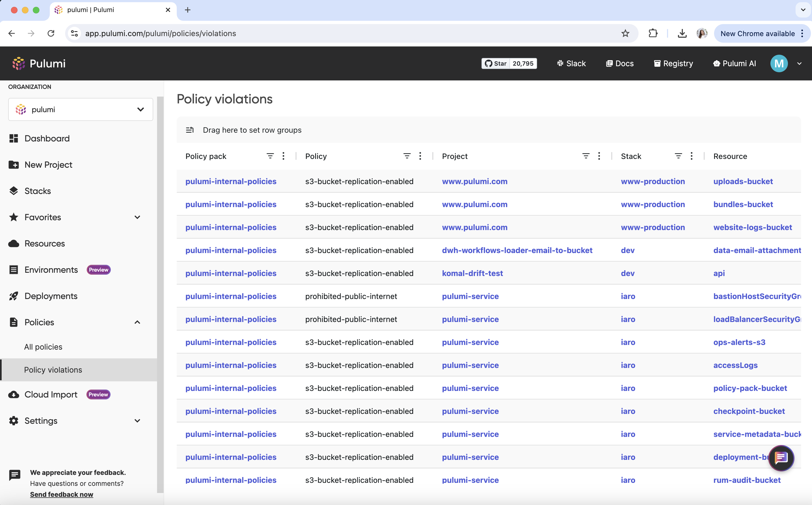
Task: Open Chrome downloads
Action: pyautogui.click(x=682, y=33)
